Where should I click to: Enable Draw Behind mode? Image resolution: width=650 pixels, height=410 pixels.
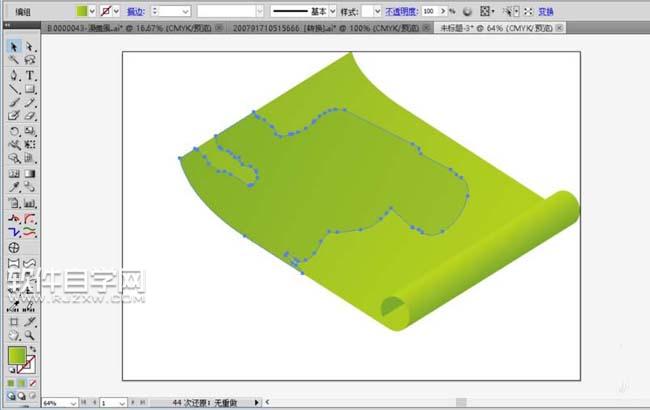point(22,396)
